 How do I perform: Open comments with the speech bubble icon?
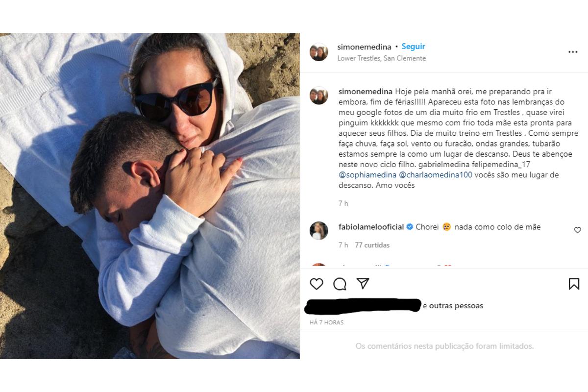[340, 284]
